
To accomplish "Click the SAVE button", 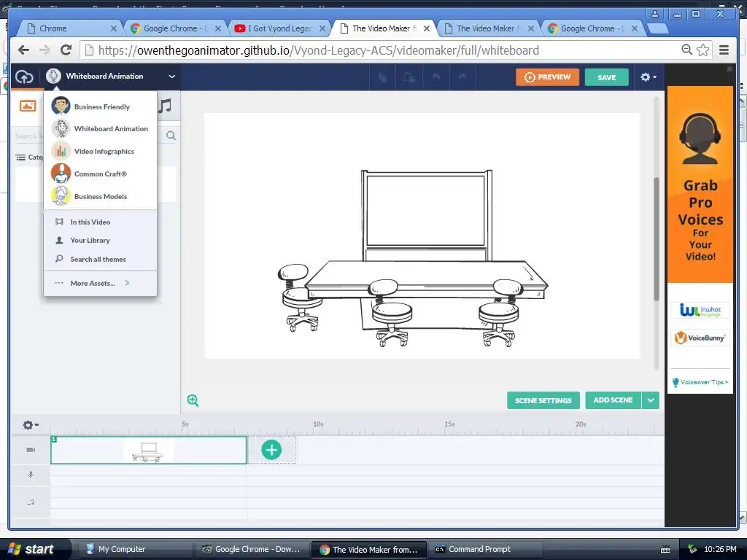I will pos(606,77).
